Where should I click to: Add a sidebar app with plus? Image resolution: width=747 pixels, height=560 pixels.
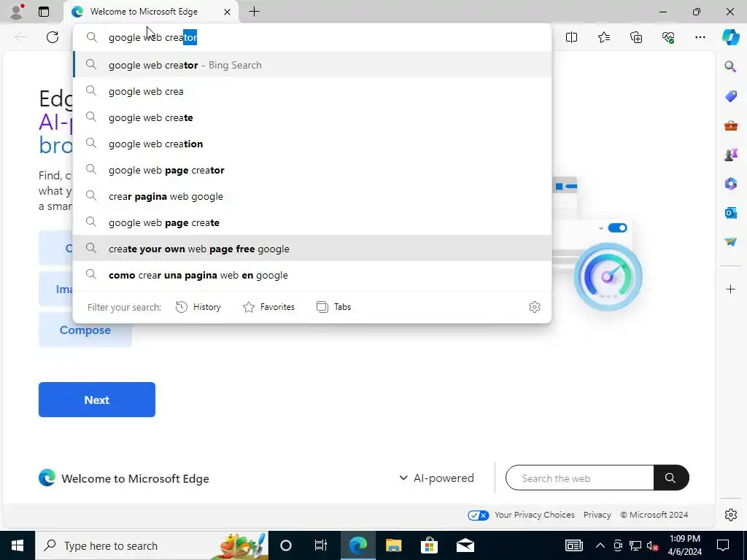click(x=730, y=289)
